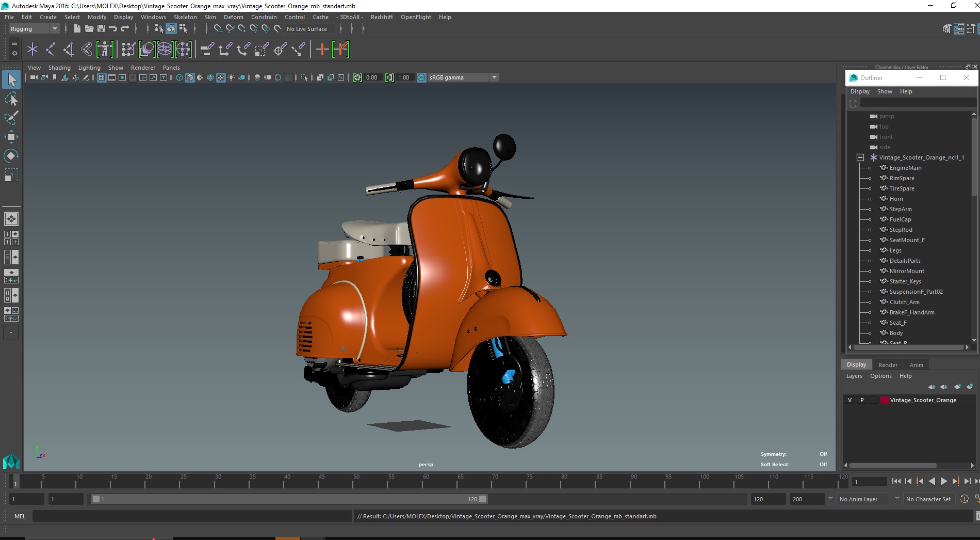Switch to four-view layout icon

click(x=11, y=238)
